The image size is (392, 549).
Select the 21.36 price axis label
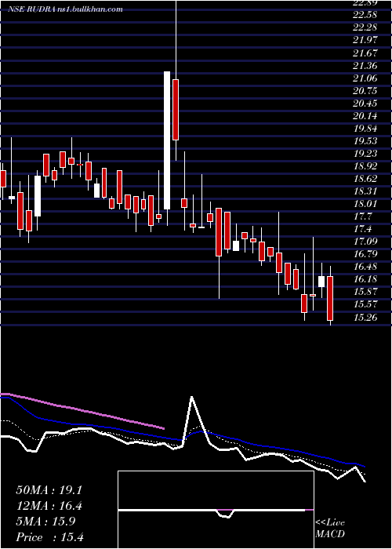pos(365,66)
